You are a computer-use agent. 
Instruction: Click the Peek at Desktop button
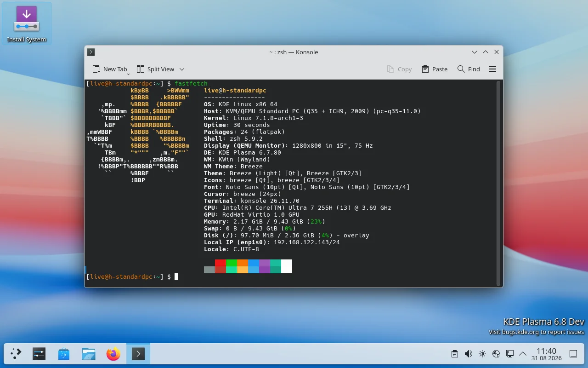(x=573, y=354)
